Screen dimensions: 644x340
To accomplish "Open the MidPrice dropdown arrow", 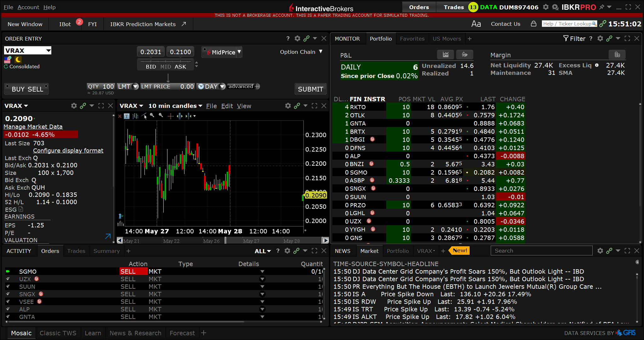I will coord(239,52).
